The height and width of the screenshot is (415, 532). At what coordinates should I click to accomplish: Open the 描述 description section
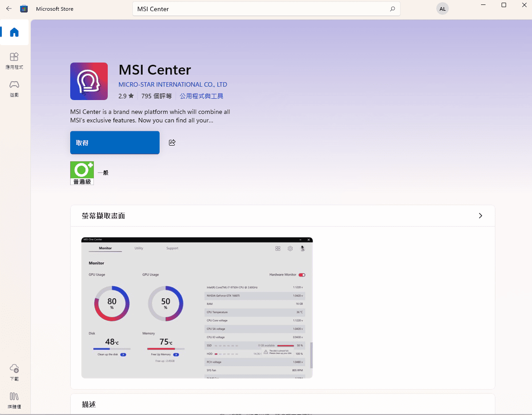[x=89, y=404]
